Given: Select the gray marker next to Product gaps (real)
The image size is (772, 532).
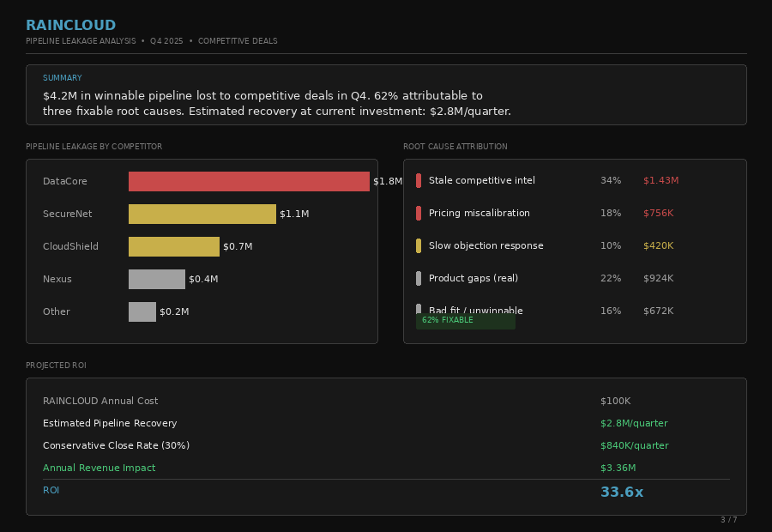Looking at the screenshot, I should [x=418, y=278].
